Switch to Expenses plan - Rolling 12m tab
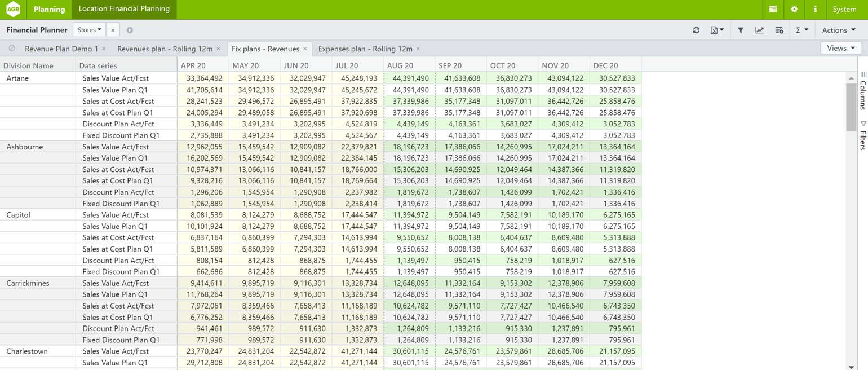 coord(365,49)
